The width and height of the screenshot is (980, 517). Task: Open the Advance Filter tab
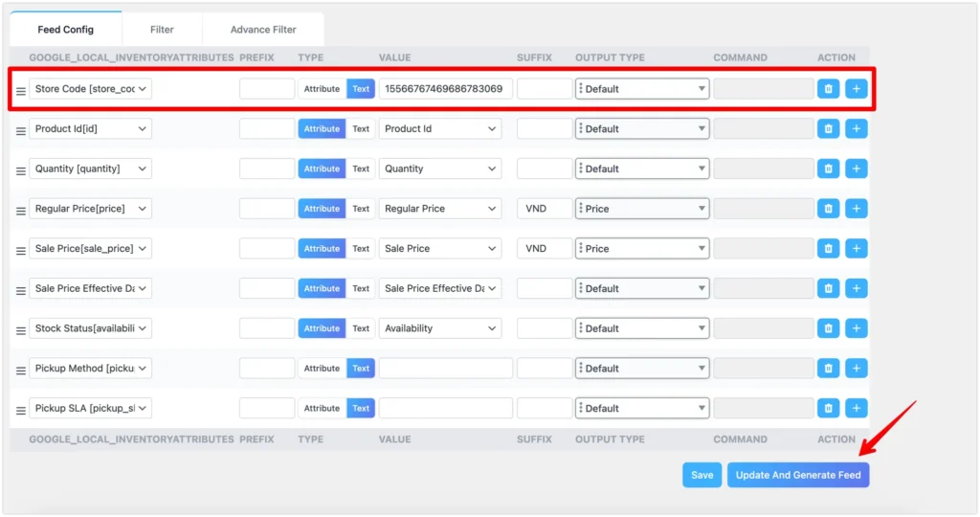263,30
